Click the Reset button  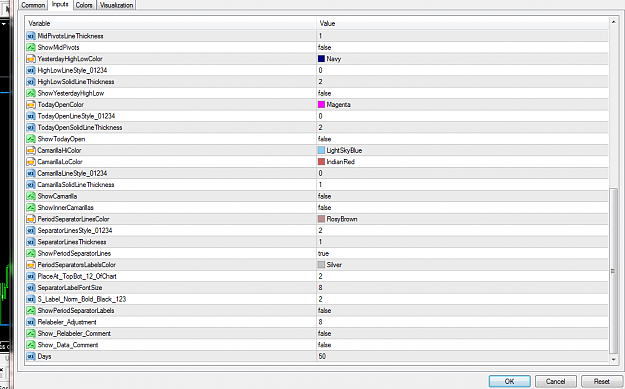(x=601, y=381)
